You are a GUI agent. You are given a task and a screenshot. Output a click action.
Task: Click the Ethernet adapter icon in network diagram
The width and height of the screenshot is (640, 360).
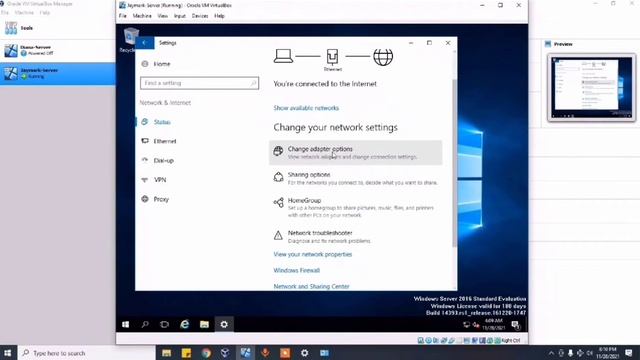click(332, 57)
